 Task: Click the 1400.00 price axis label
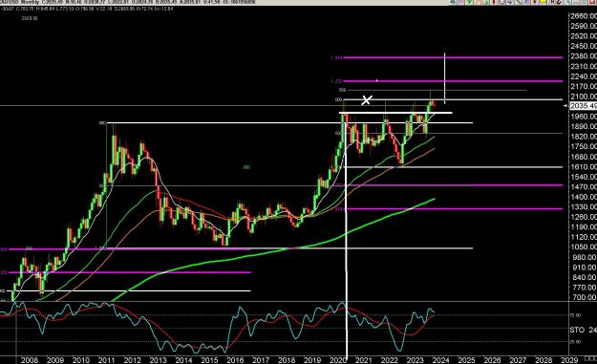(584, 197)
